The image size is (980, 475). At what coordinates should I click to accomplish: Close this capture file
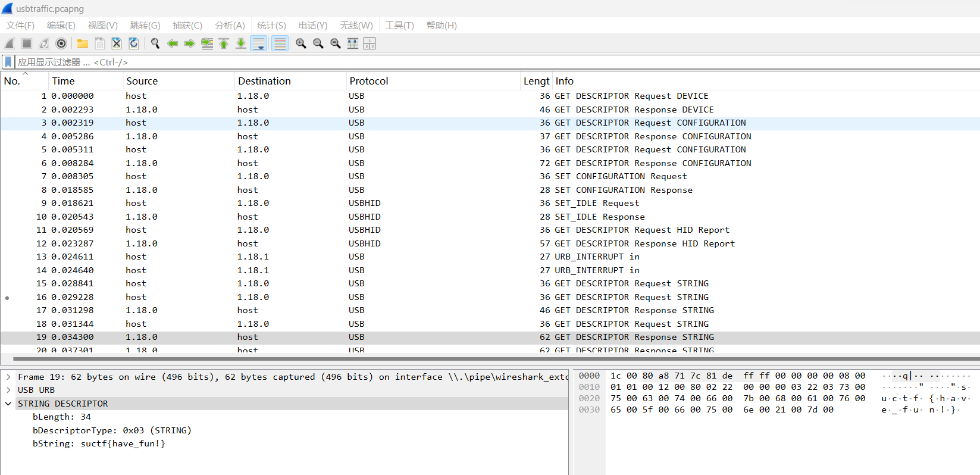[x=117, y=43]
